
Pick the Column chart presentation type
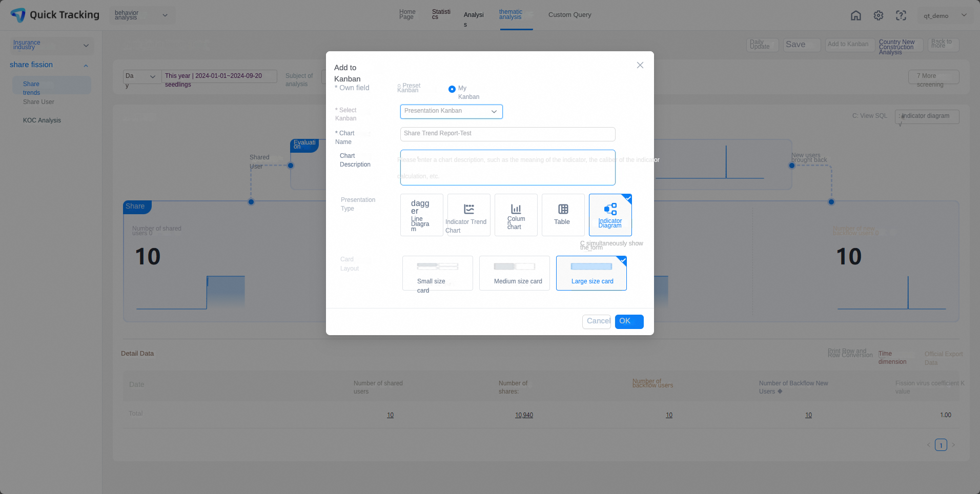pos(516,215)
